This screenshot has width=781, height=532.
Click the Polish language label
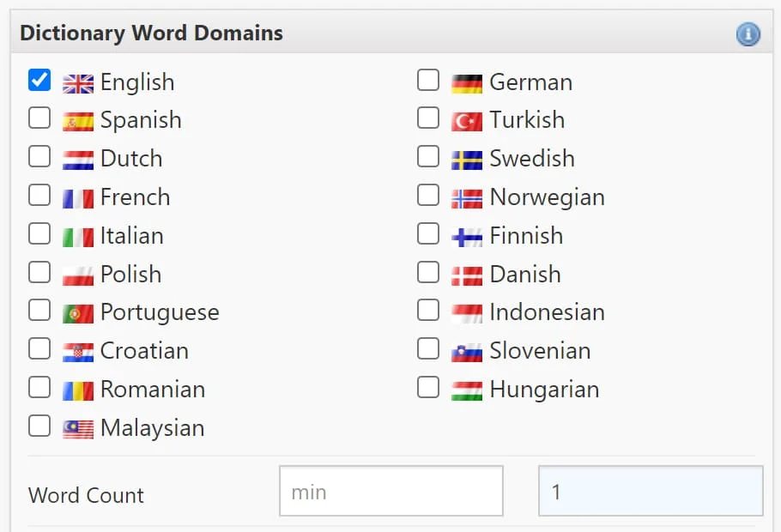(131, 275)
